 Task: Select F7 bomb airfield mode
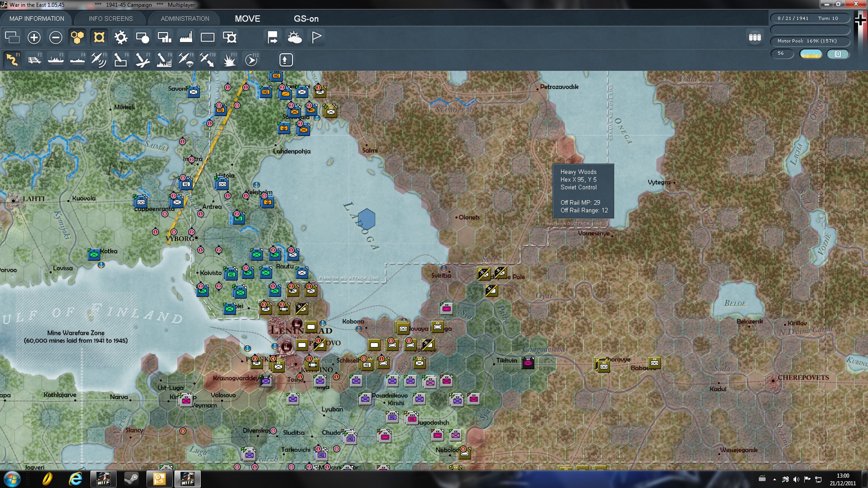click(x=142, y=60)
